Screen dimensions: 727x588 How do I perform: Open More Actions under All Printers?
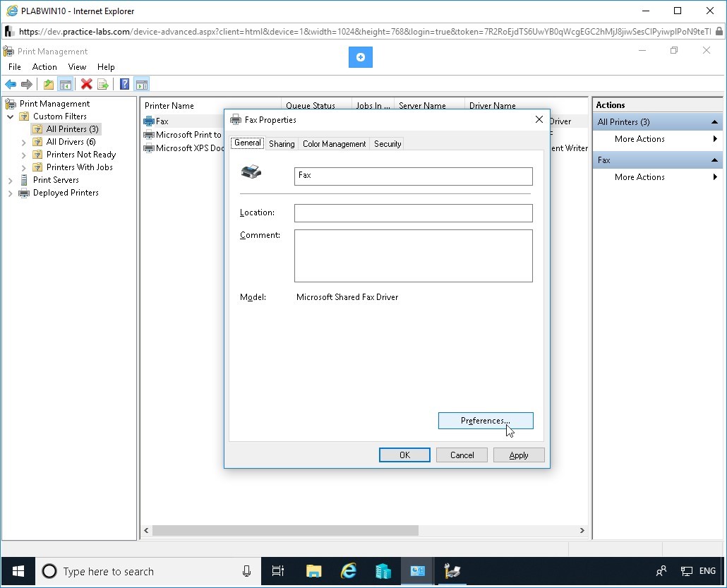640,138
